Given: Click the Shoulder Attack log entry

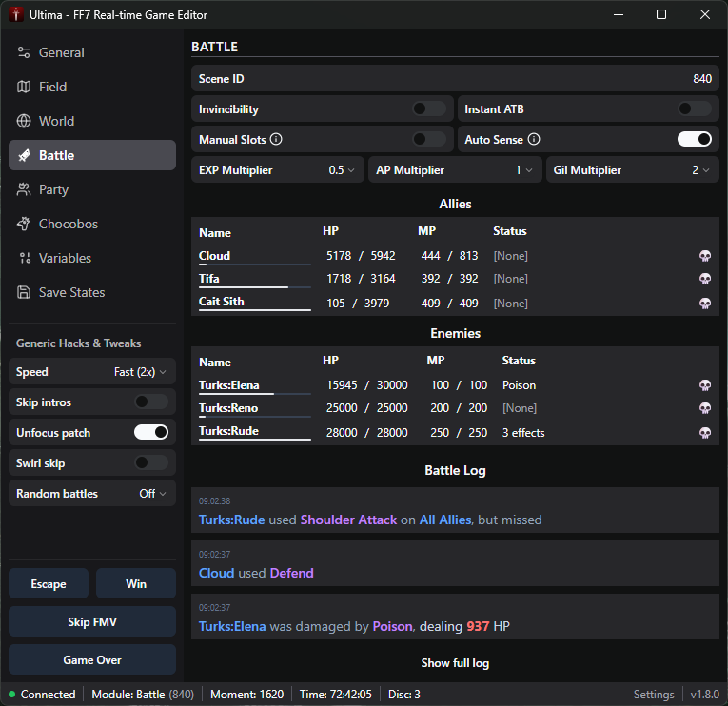Looking at the screenshot, I should coord(455,510).
